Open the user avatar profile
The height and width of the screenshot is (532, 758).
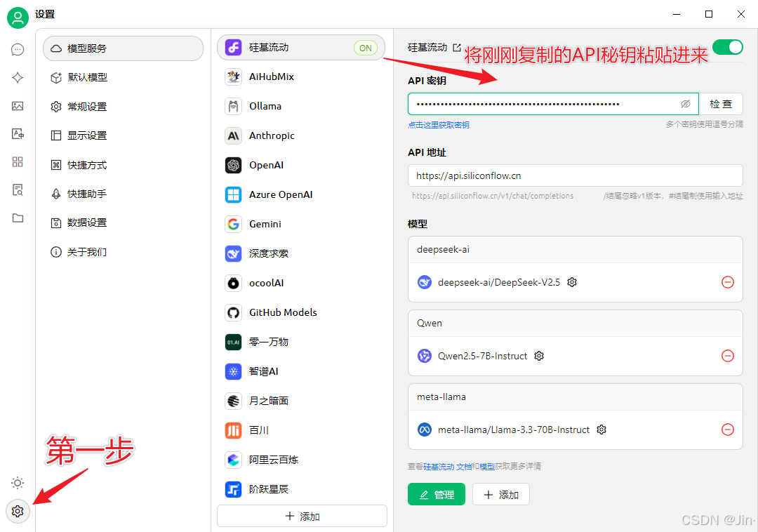tap(18, 18)
